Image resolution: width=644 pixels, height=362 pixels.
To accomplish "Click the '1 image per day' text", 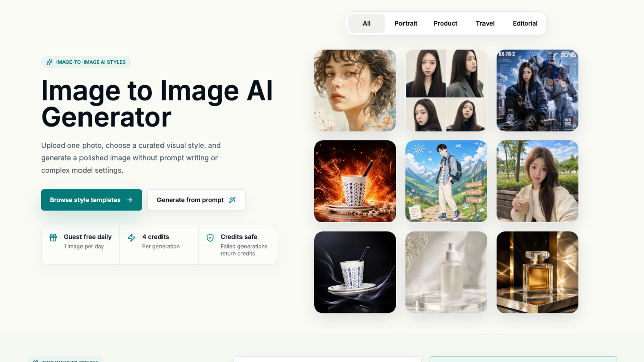I will coord(84,247).
